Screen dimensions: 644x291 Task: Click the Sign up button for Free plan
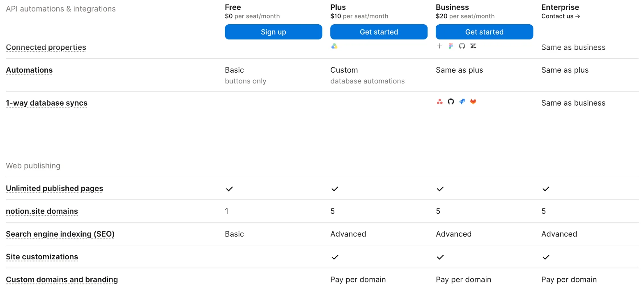[x=274, y=32]
